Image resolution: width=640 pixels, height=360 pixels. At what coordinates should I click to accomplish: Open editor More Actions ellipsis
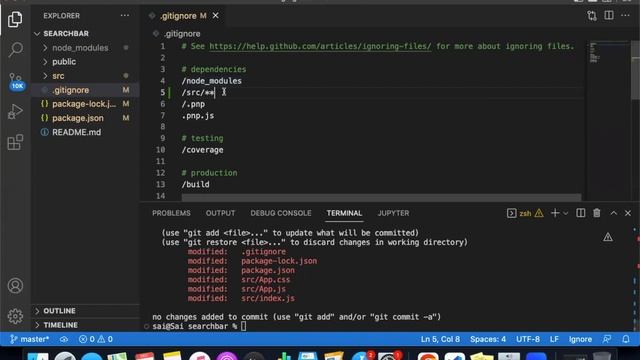coord(625,16)
